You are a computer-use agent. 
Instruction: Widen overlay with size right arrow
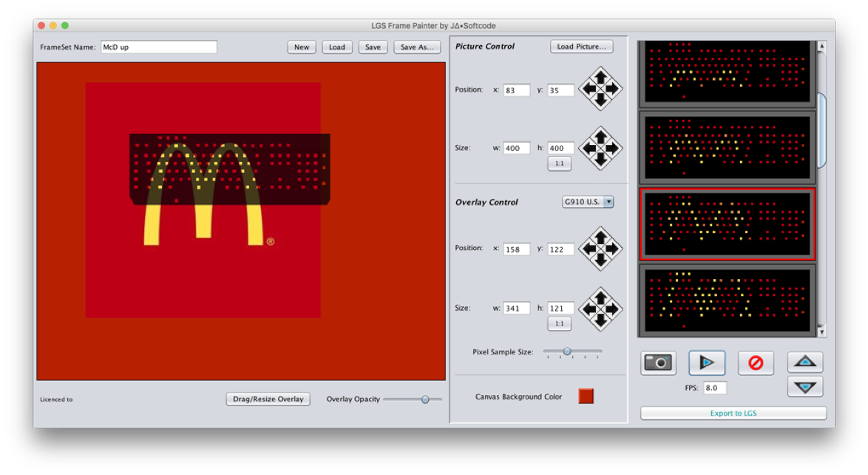point(612,309)
